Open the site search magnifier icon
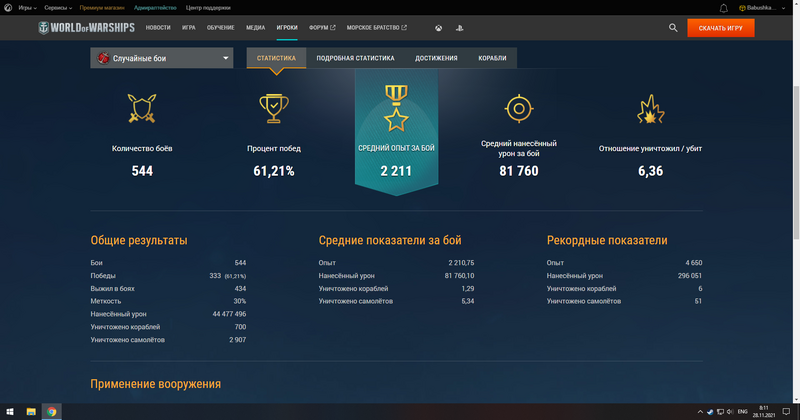Viewport: 800px width, 420px height. [x=673, y=28]
